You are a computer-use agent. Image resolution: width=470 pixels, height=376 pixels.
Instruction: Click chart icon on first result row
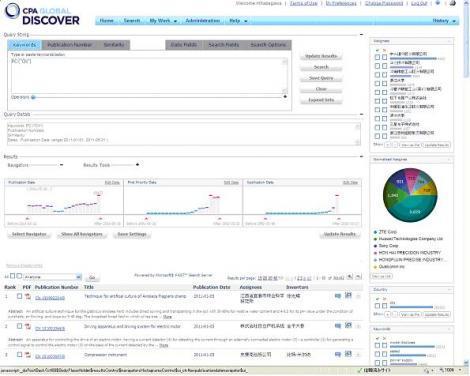(x=348, y=295)
